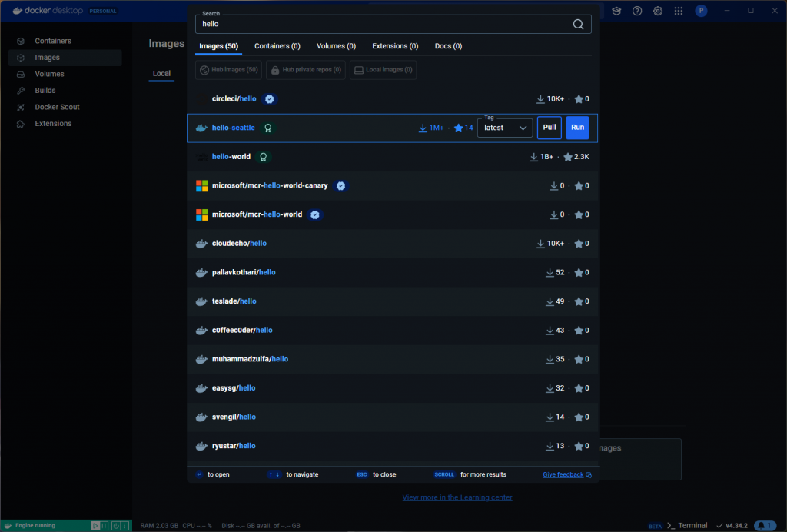Click official image badge next to hello-world
This screenshot has height=532, width=787.
tap(263, 157)
